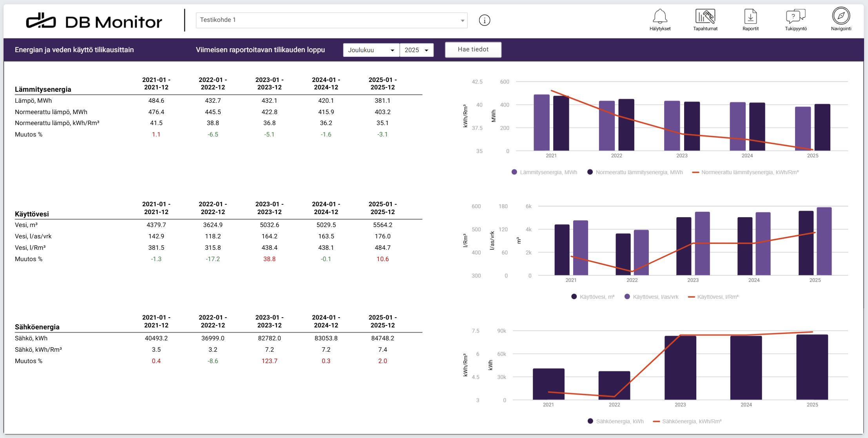Expand the Testikohde 1 site dropdown
The image size is (868, 438).
pyautogui.click(x=331, y=20)
